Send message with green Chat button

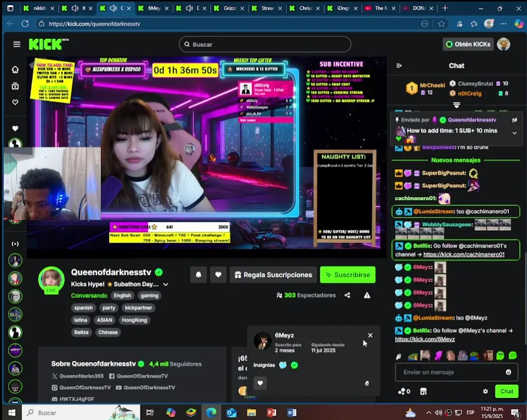coord(507,391)
